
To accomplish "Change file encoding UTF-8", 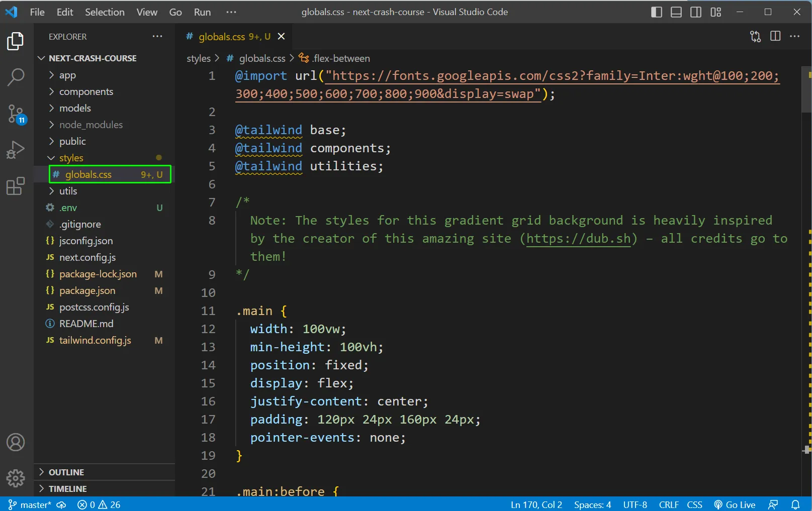I will click(635, 504).
